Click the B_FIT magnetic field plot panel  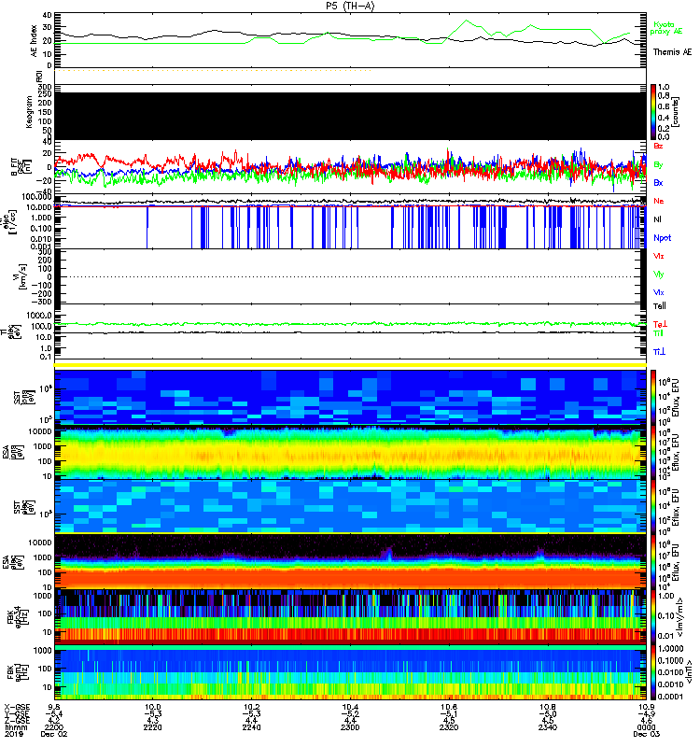[x=350, y=167]
